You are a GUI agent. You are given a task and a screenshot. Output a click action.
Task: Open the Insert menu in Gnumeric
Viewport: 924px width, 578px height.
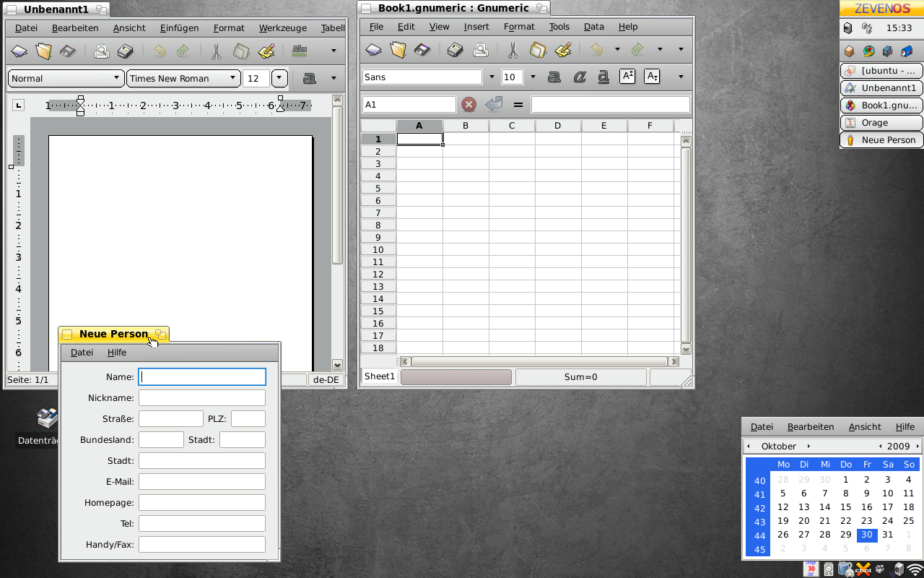pyautogui.click(x=476, y=27)
